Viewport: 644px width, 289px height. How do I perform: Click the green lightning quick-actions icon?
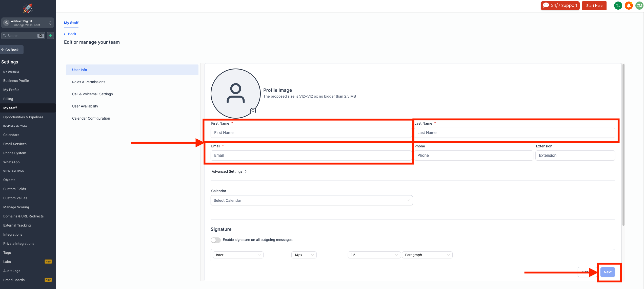click(x=50, y=36)
